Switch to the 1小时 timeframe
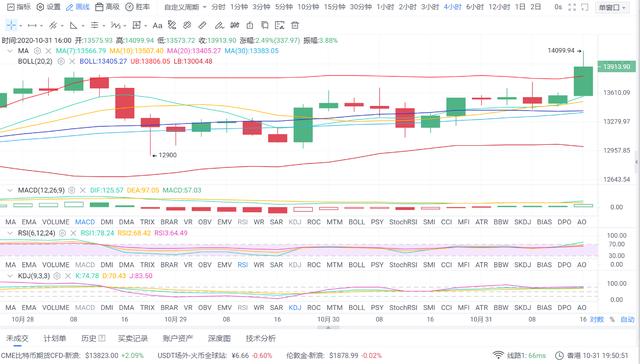Image resolution: width=640 pixels, height=364 pixels. [x=385, y=7]
